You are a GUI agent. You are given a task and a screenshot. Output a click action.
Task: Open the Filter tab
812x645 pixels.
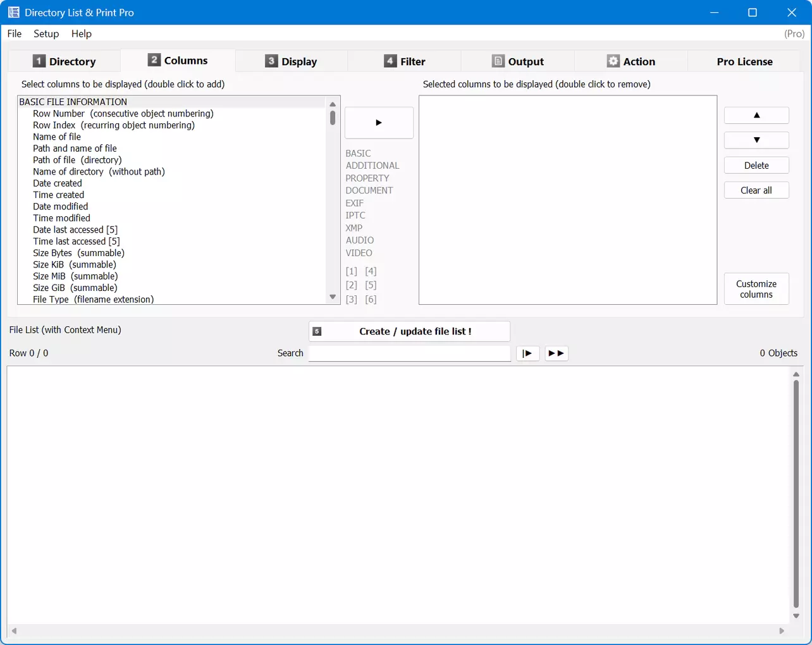(x=404, y=61)
